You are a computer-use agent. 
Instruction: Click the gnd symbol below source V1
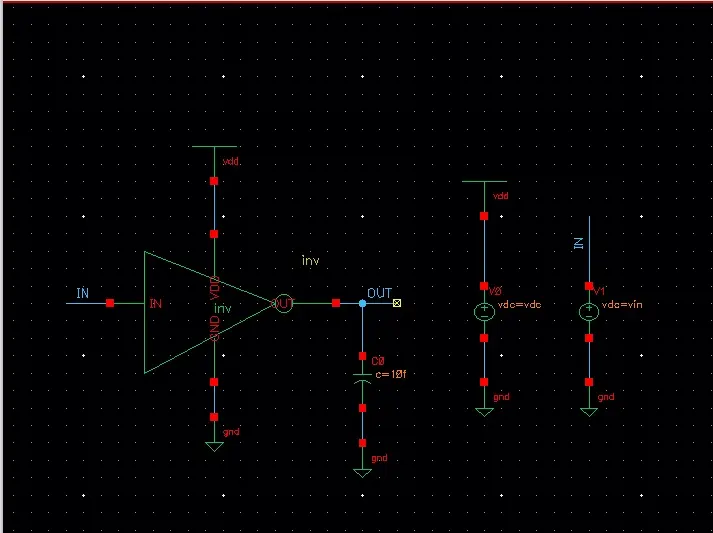point(589,412)
